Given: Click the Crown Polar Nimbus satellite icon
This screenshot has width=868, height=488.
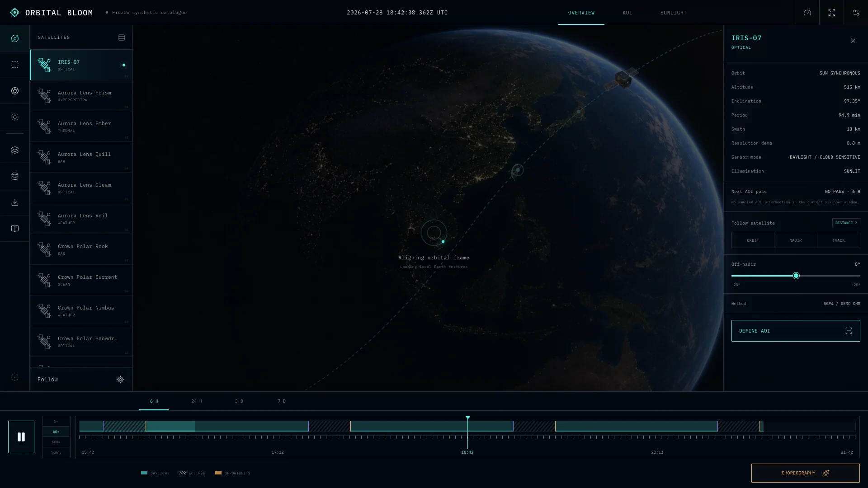Looking at the screenshot, I should tap(44, 311).
